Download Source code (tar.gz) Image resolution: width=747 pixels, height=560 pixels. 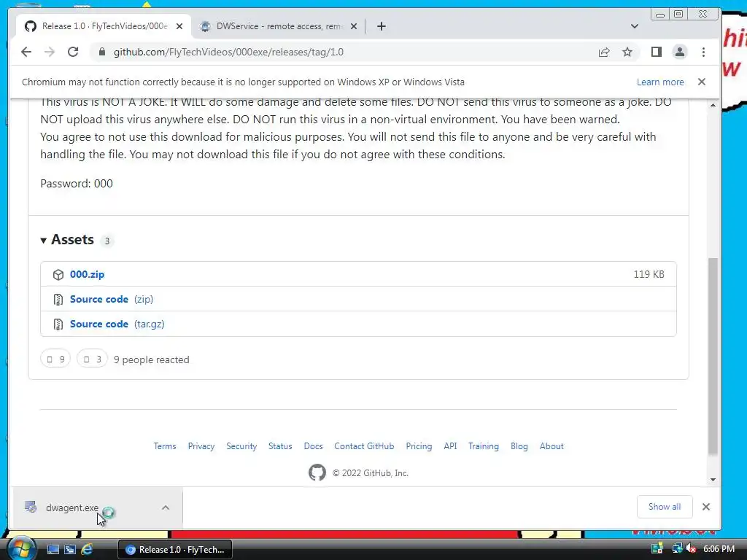point(117,324)
